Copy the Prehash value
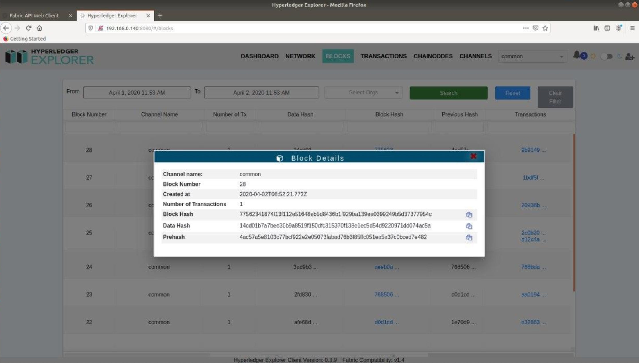 pos(469,238)
